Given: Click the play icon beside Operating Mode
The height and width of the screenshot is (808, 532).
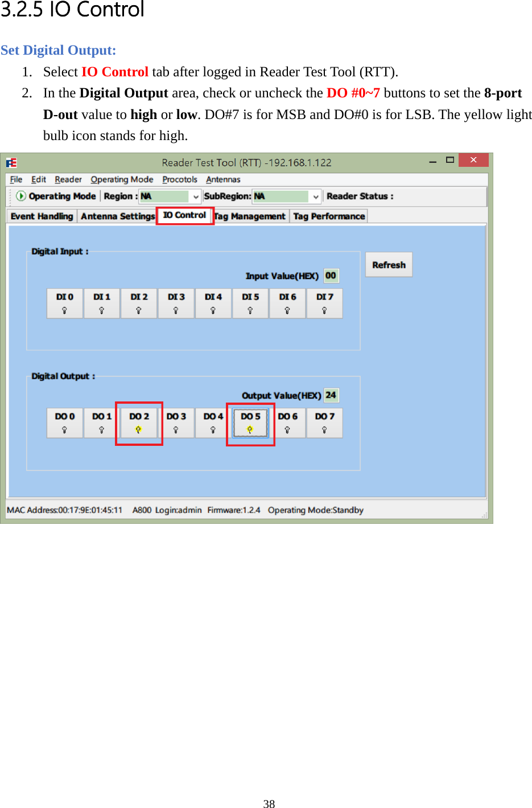Looking at the screenshot, I should coord(22,196).
